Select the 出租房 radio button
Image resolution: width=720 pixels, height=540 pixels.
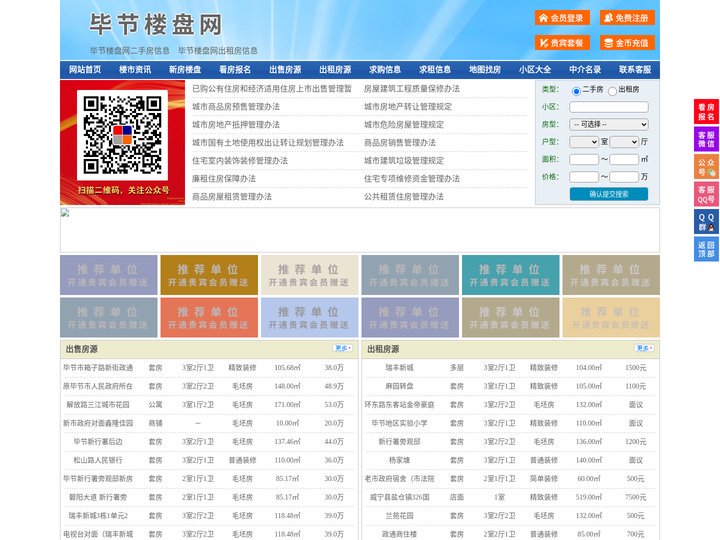tap(612, 91)
